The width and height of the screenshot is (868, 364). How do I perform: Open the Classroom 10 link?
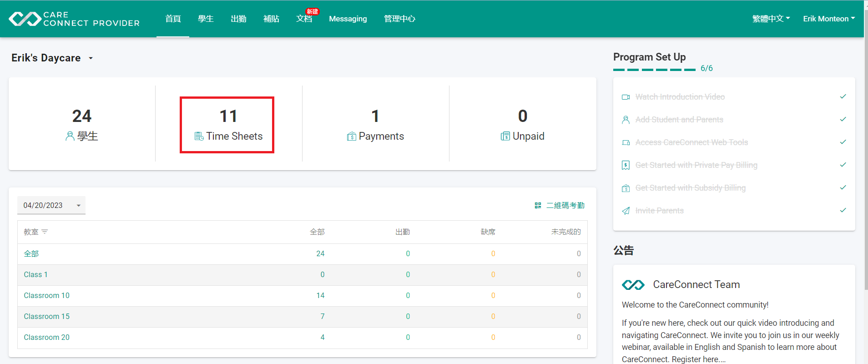click(x=46, y=296)
